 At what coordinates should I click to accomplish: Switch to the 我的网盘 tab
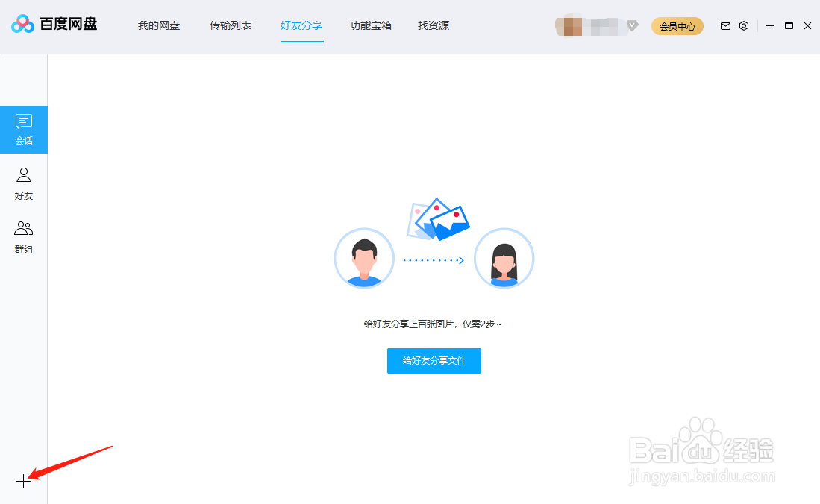pos(158,25)
